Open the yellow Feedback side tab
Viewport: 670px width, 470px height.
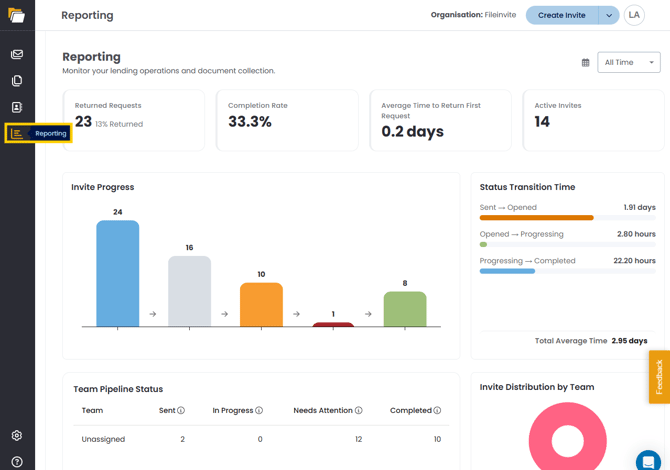pos(659,377)
